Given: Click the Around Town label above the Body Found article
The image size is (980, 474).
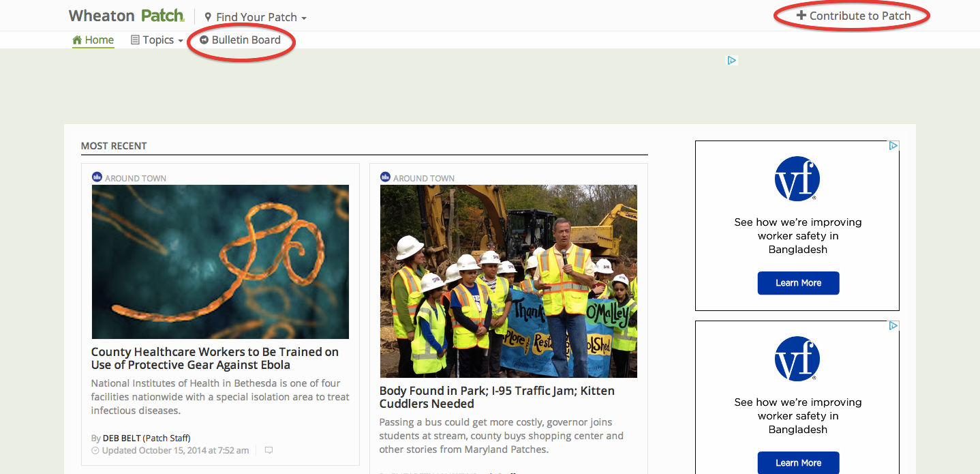Looking at the screenshot, I should pyautogui.click(x=424, y=178).
